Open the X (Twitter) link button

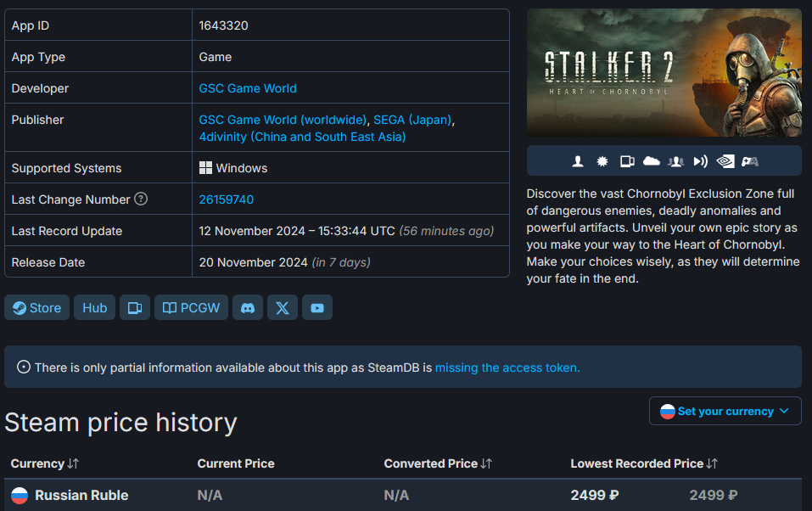pos(283,308)
